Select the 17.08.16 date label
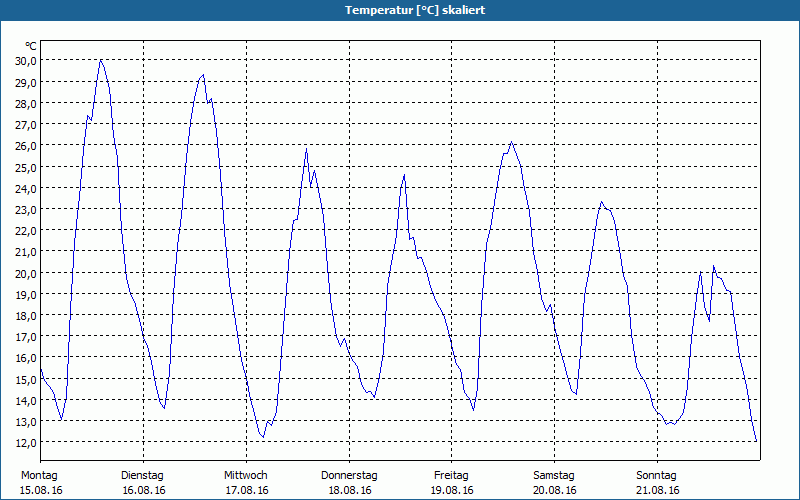 [247, 490]
